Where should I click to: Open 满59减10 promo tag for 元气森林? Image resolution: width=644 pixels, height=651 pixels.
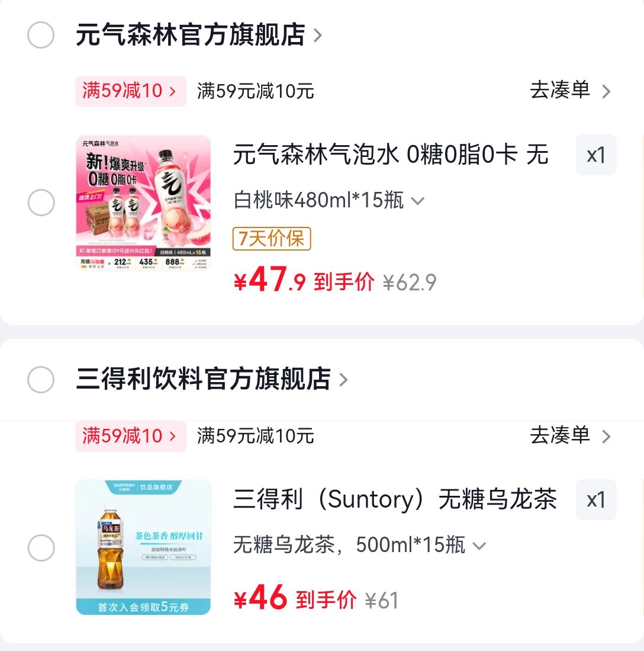130,91
